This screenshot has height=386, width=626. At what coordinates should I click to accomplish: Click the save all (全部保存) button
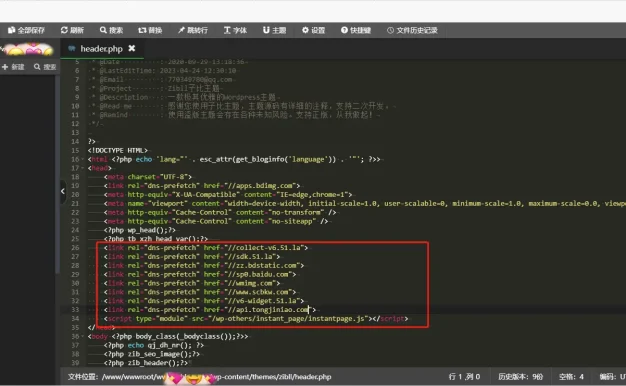pyautogui.click(x=26, y=30)
